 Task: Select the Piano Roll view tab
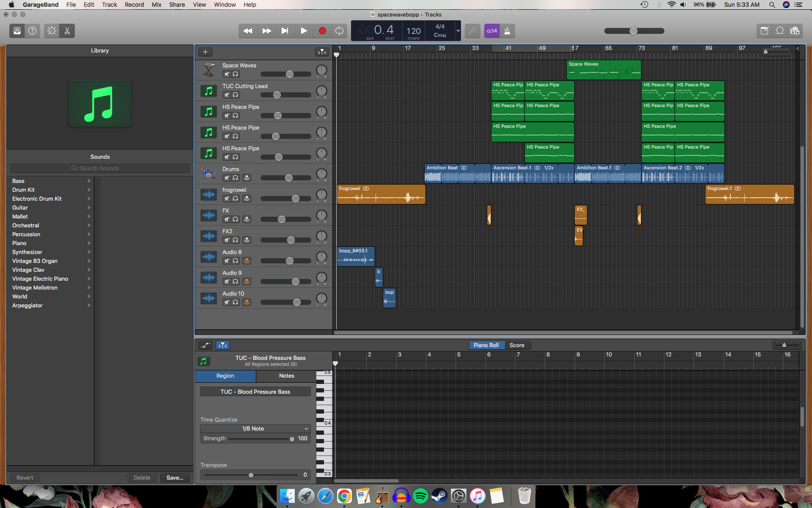coord(486,345)
